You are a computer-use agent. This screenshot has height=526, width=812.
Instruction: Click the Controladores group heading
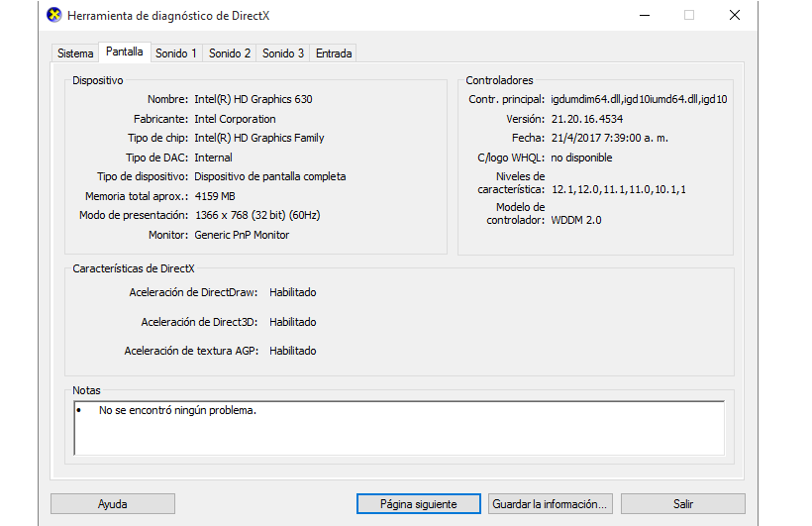click(x=499, y=80)
